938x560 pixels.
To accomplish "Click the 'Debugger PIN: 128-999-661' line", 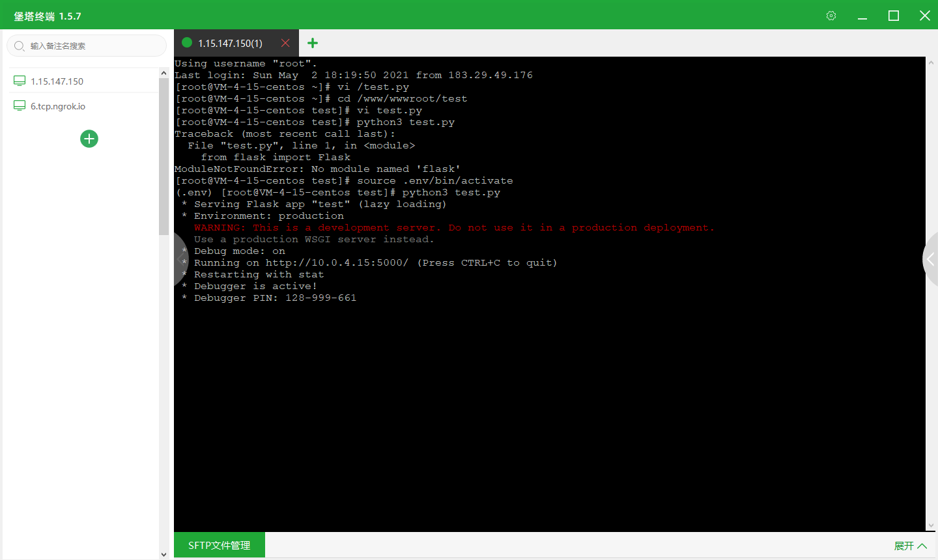I will tap(269, 298).
